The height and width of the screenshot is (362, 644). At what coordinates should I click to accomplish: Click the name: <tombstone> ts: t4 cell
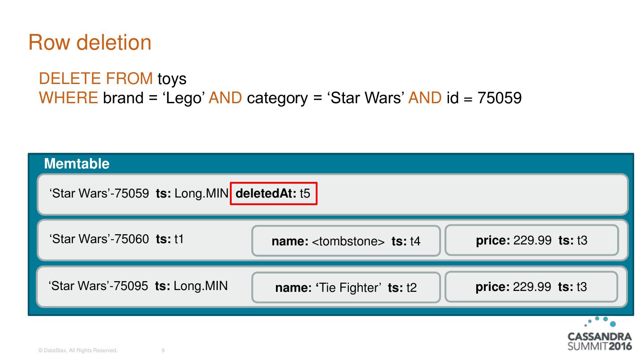[x=346, y=241]
